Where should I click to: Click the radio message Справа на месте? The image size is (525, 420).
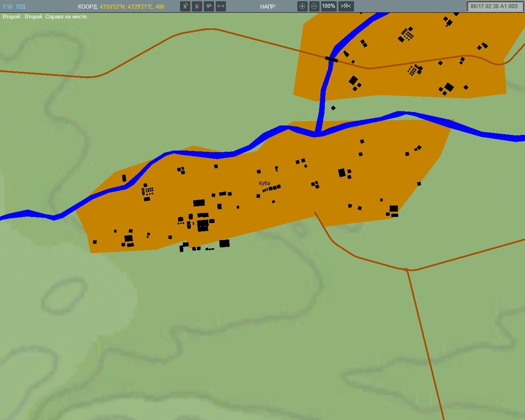coord(66,16)
